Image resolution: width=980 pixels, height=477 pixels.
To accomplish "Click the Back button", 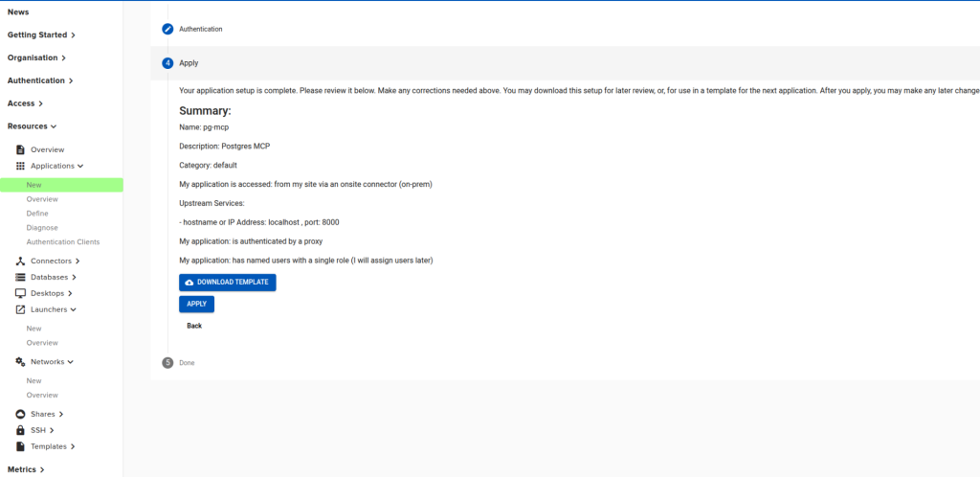I will coord(194,327).
